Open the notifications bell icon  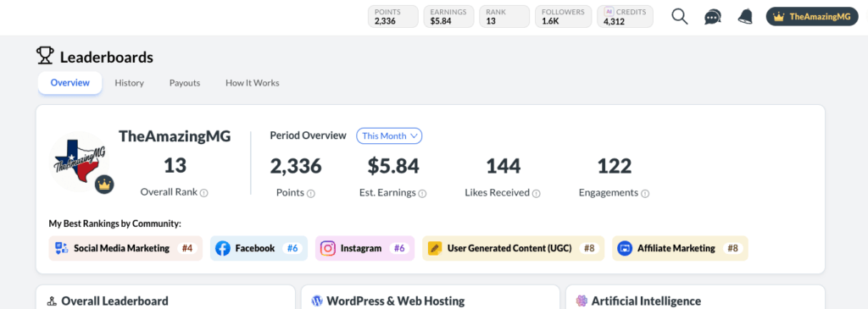click(x=745, y=17)
